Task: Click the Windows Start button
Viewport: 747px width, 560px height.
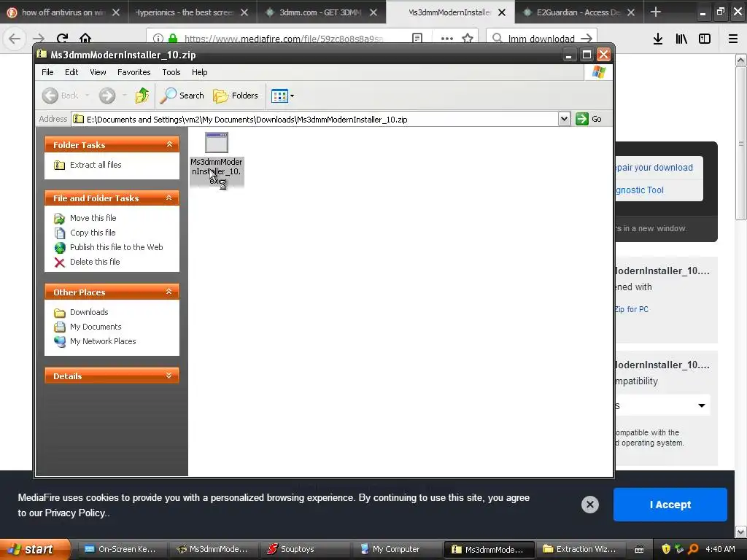Action: (34, 549)
